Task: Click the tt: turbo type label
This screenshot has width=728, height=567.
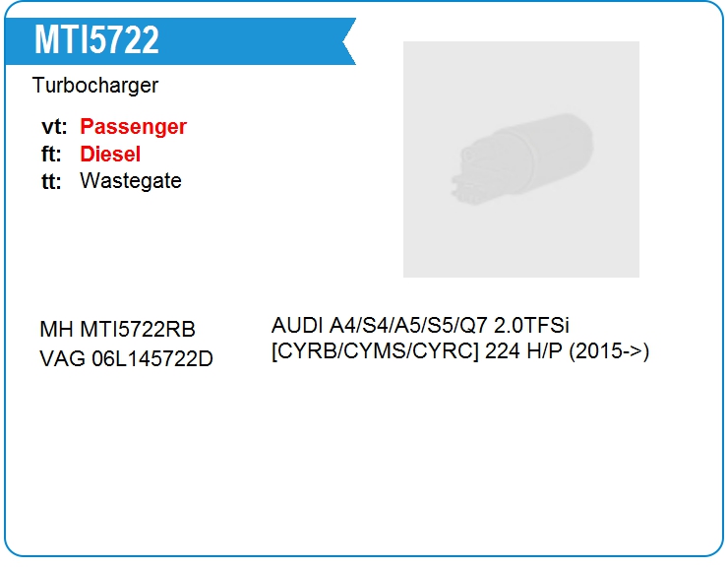Action: point(52,181)
